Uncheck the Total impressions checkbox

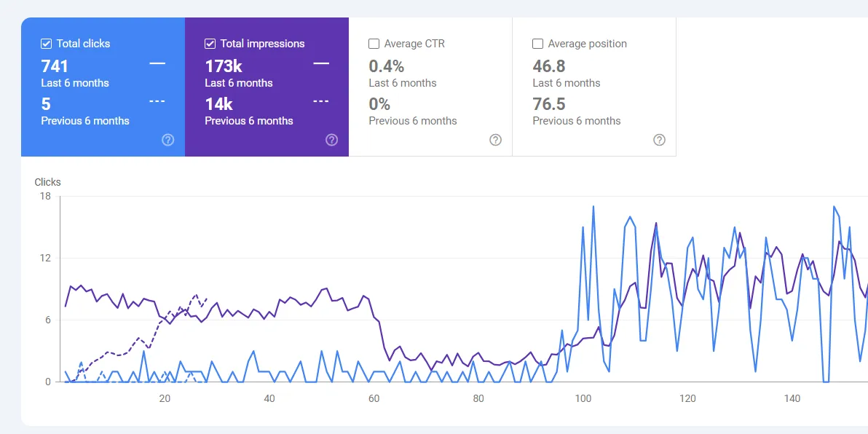210,44
